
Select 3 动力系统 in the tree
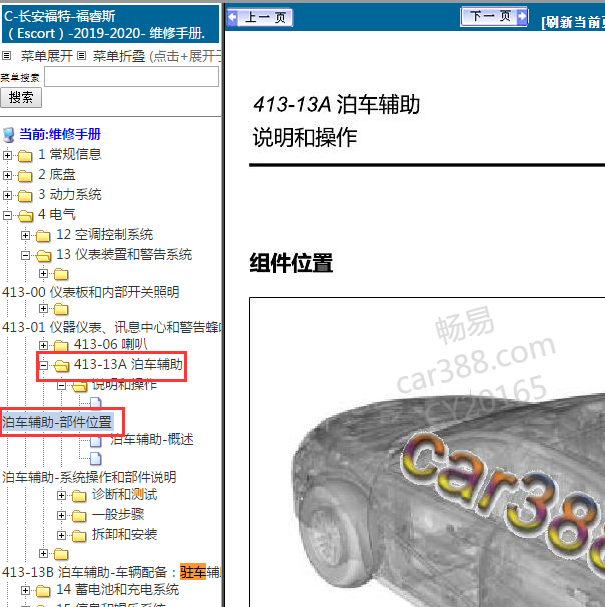70,194
